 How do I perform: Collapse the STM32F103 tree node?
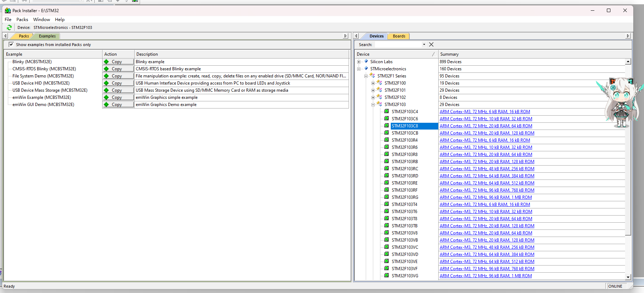pos(373,105)
